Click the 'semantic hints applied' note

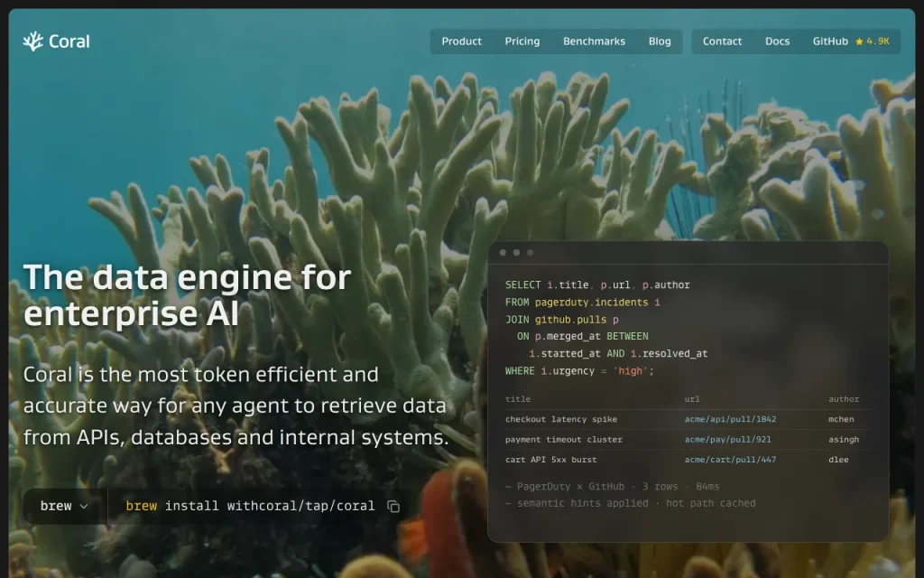pyautogui.click(x=630, y=503)
